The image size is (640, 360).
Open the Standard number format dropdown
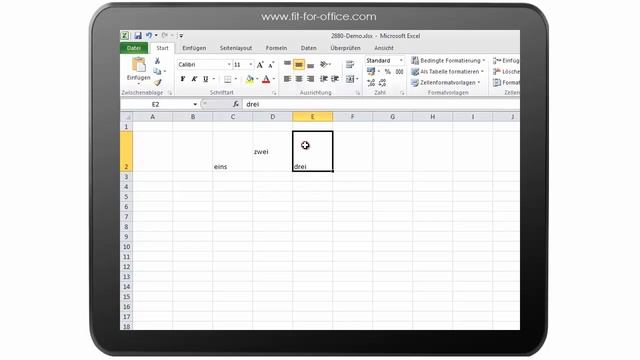point(401,61)
